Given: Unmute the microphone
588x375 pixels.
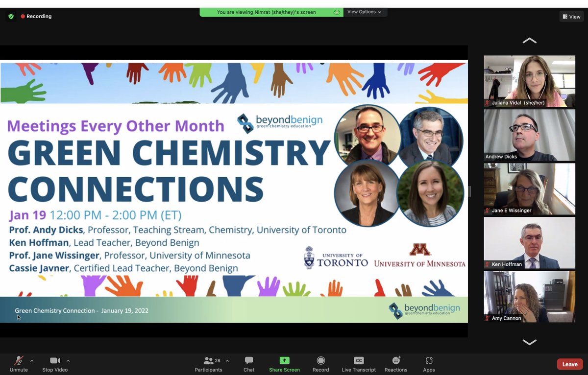Looking at the screenshot, I should 19,364.
